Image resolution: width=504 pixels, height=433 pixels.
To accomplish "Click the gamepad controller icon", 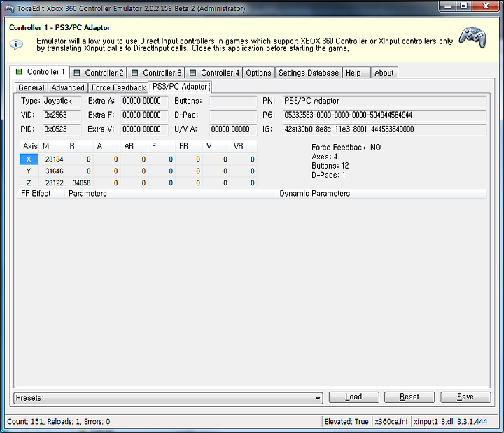I will click(x=472, y=38).
